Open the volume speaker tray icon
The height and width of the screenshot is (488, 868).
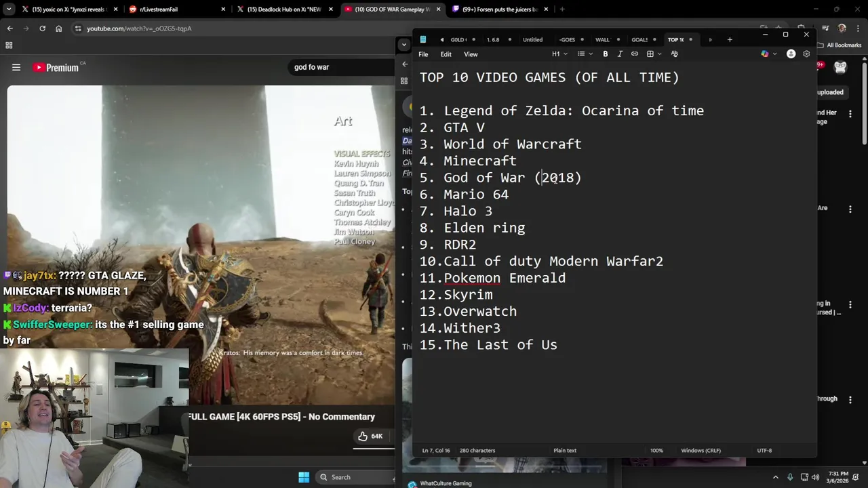[815, 477]
